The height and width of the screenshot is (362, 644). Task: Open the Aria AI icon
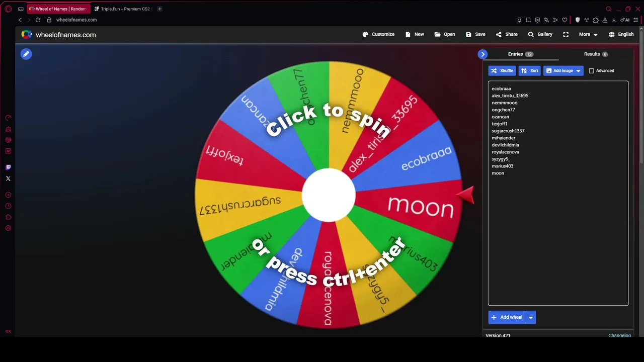tap(625, 20)
